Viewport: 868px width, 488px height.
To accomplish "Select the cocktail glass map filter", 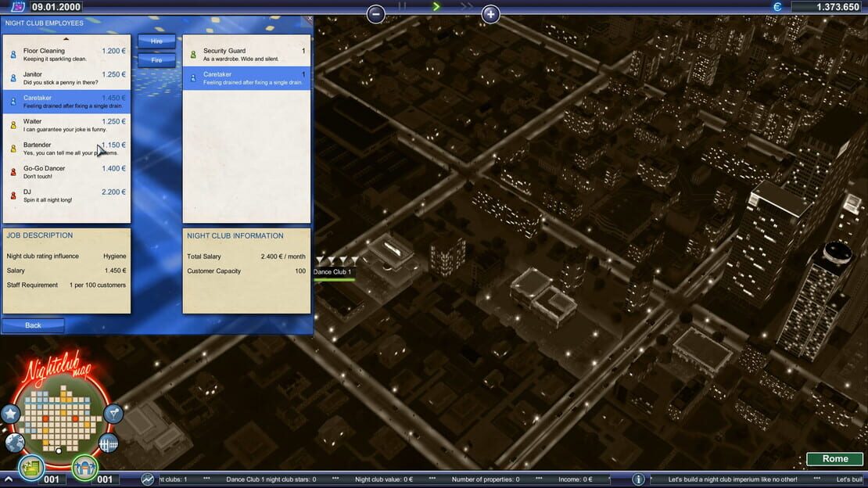I will [113, 413].
